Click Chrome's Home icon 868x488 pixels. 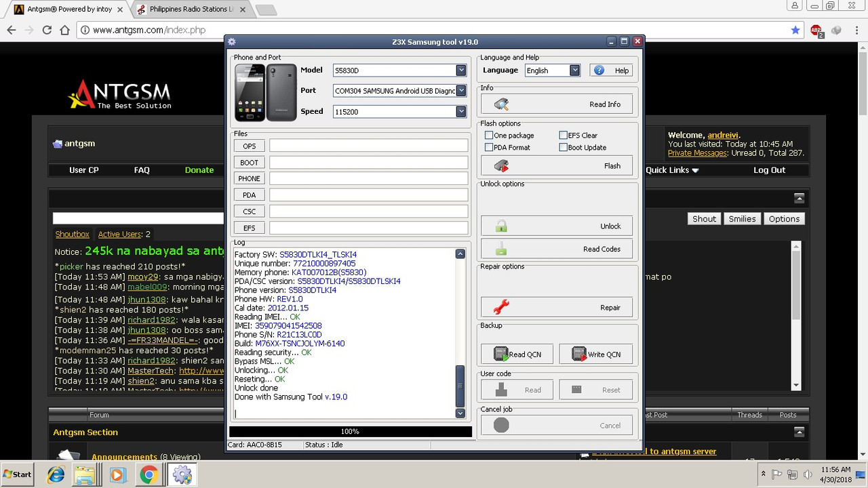click(x=64, y=30)
